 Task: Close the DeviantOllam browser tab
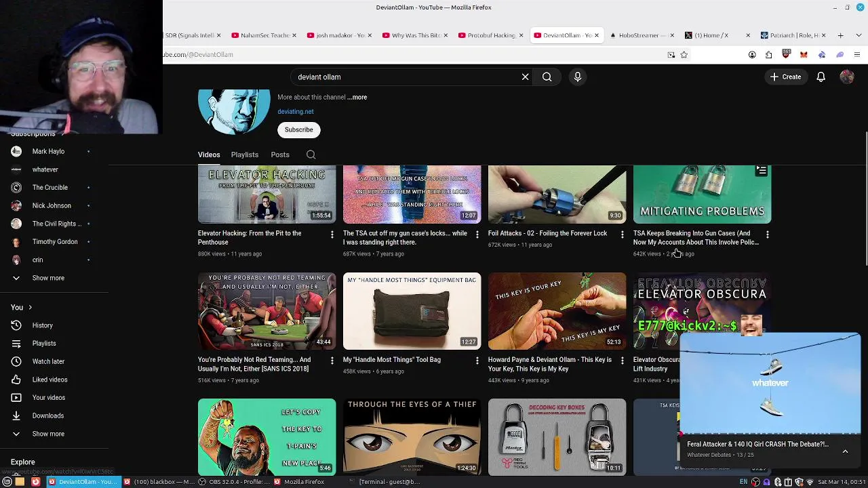[x=596, y=35]
